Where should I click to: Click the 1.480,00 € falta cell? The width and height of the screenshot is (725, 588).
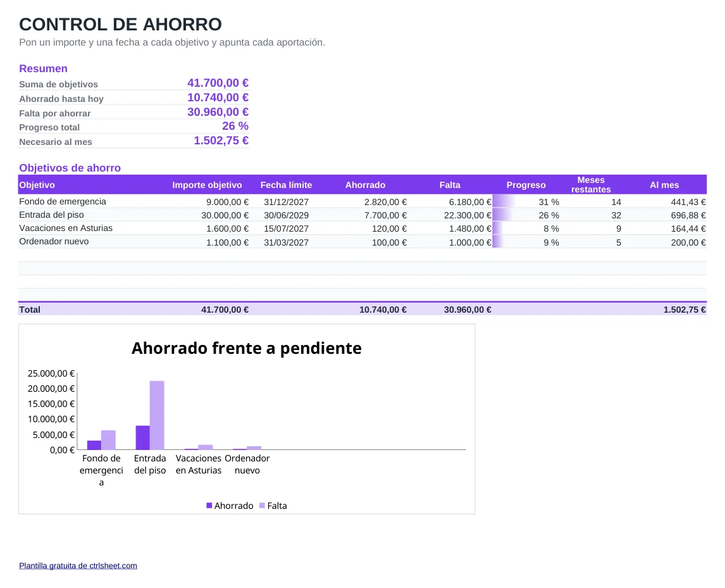click(x=470, y=229)
